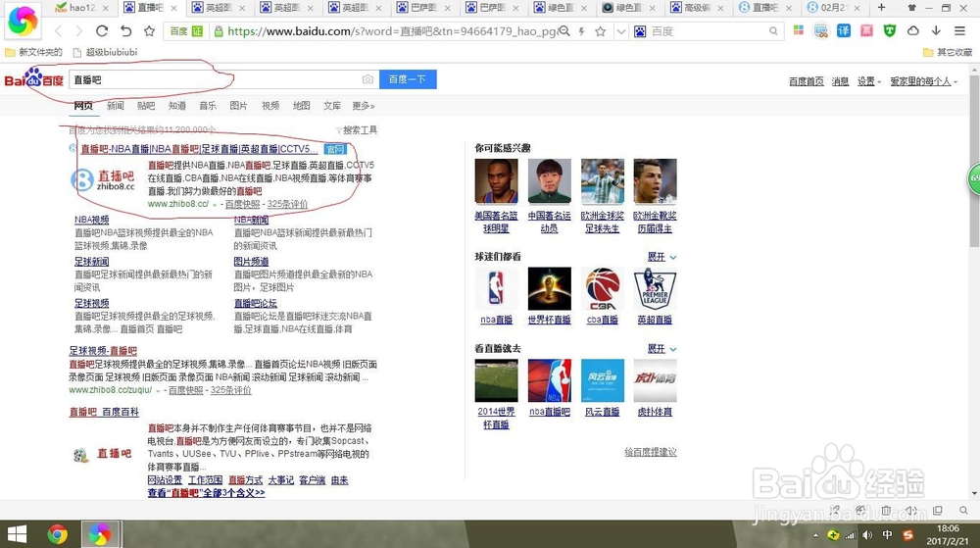Viewport: 980px width, 548px height.
Task: Open a new tab with the plus button
Action: [881, 8]
